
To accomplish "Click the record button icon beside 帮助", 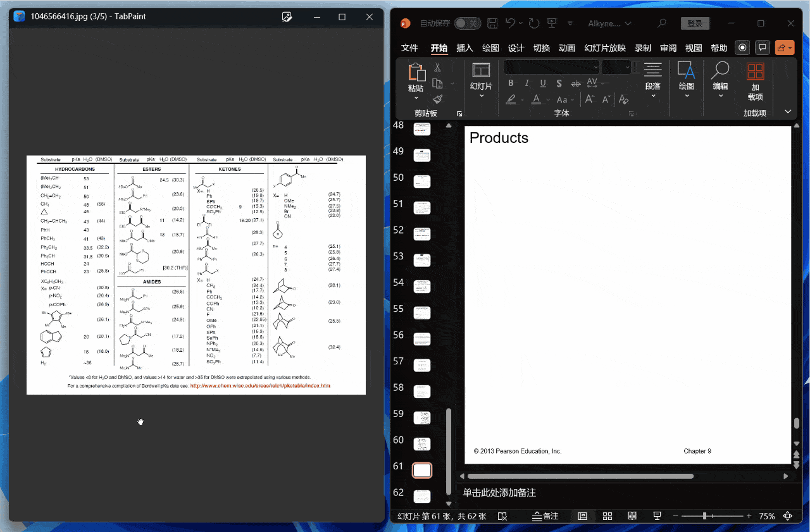I will tap(743, 47).
